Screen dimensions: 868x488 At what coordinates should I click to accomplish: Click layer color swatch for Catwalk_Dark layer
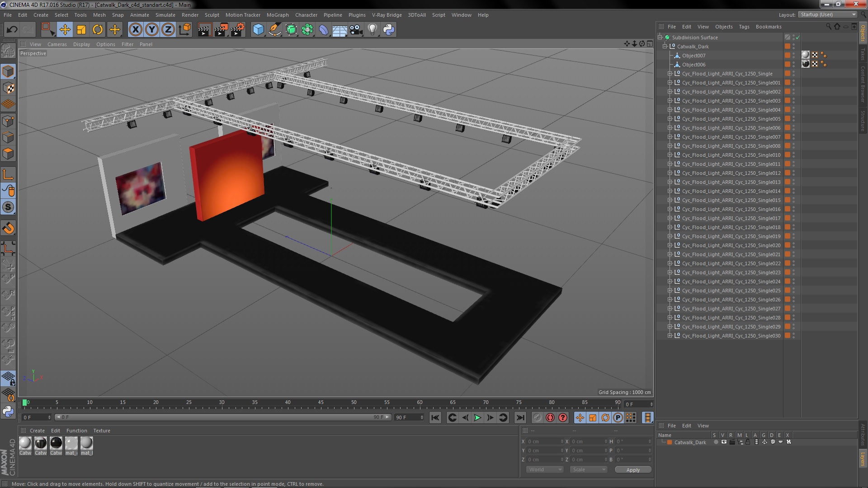670,442
